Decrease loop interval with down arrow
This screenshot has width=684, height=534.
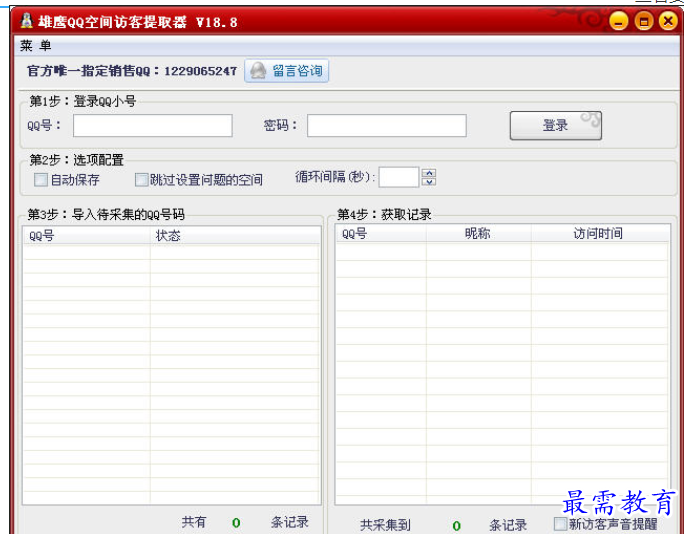[429, 182]
